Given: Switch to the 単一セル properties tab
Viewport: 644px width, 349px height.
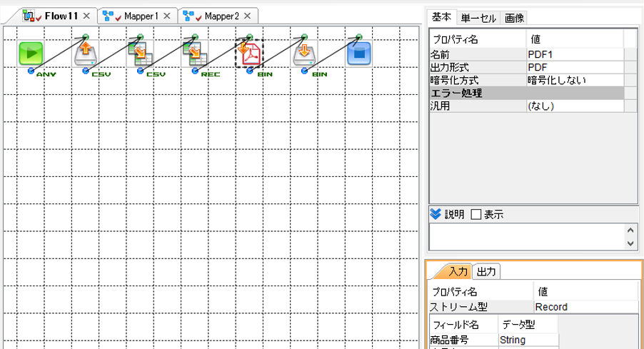Looking at the screenshot, I should pyautogui.click(x=478, y=18).
